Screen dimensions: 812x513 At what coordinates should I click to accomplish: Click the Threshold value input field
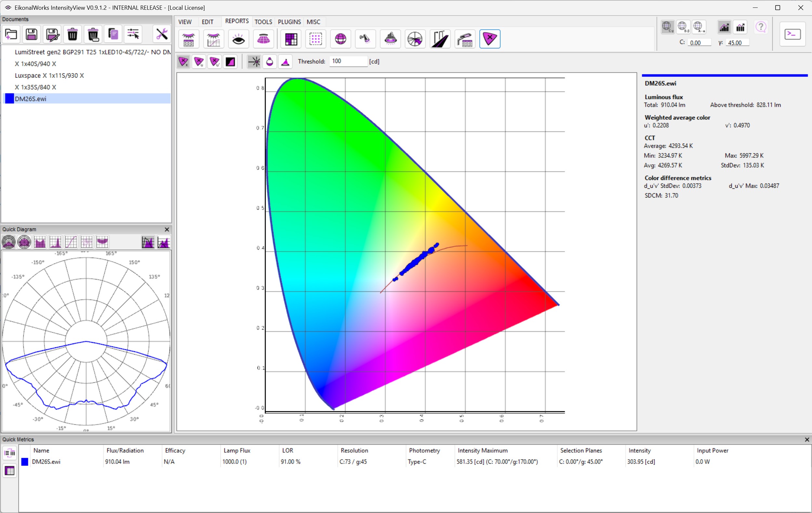pos(348,61)
